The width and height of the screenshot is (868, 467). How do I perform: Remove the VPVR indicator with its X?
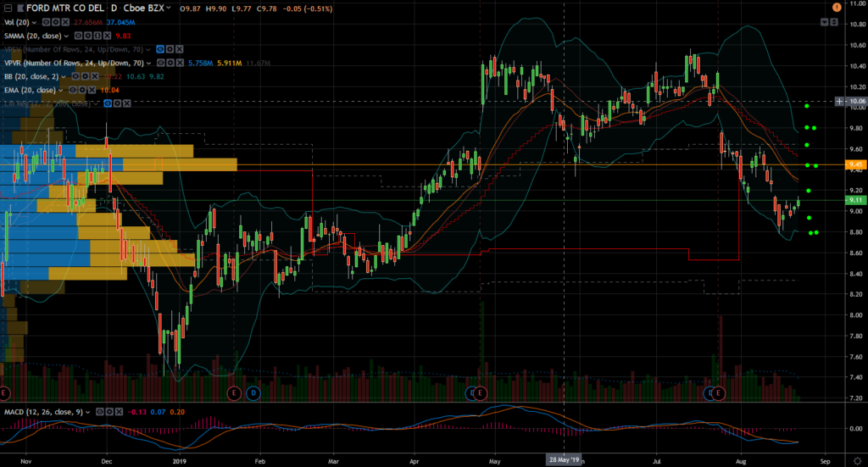pyautogui.click(x=180, y=63)
